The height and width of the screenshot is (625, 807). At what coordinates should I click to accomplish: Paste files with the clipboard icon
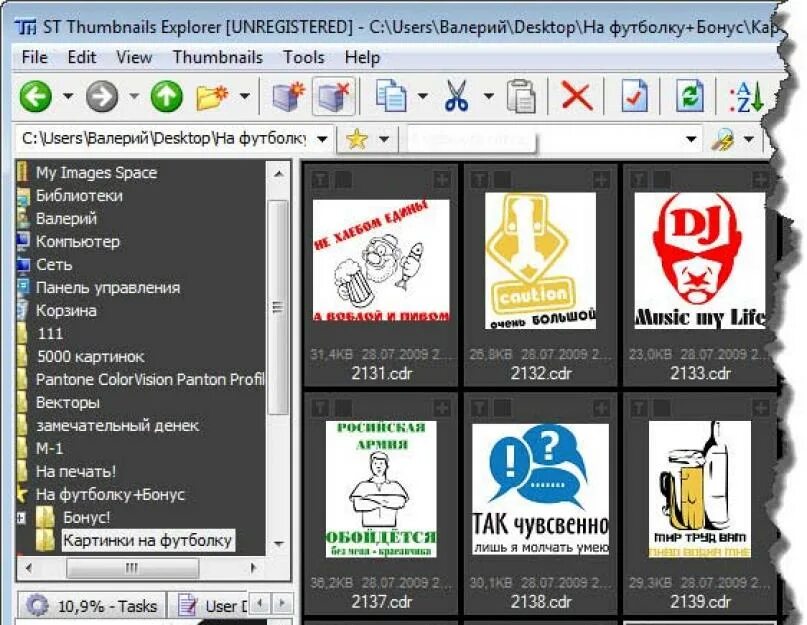click(521, 96)
